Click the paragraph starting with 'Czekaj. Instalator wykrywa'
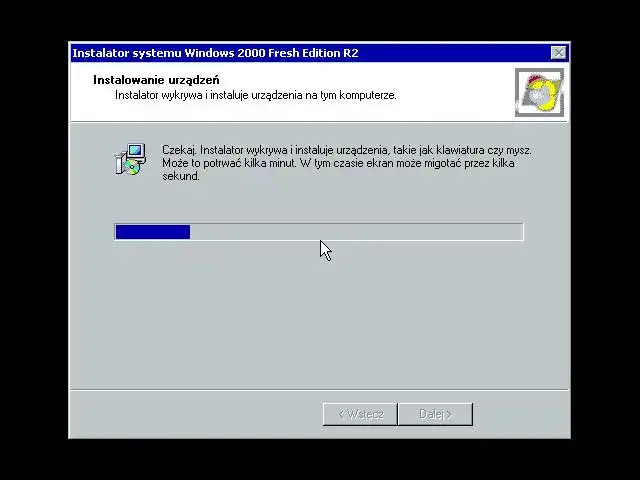640x480 pixels. pos(347,163)
